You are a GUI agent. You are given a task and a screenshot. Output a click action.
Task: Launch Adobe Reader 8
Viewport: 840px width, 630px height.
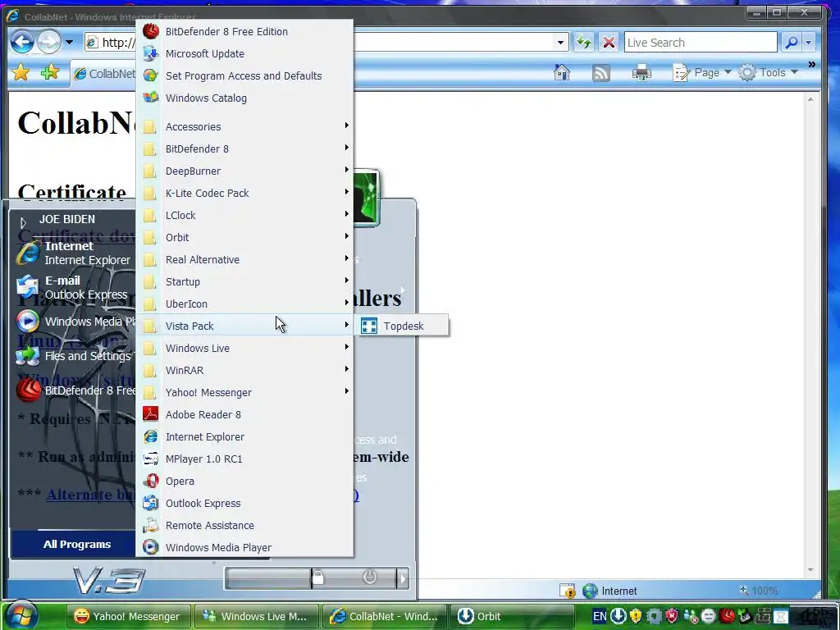pyautogui.click(x=244, y=414)
